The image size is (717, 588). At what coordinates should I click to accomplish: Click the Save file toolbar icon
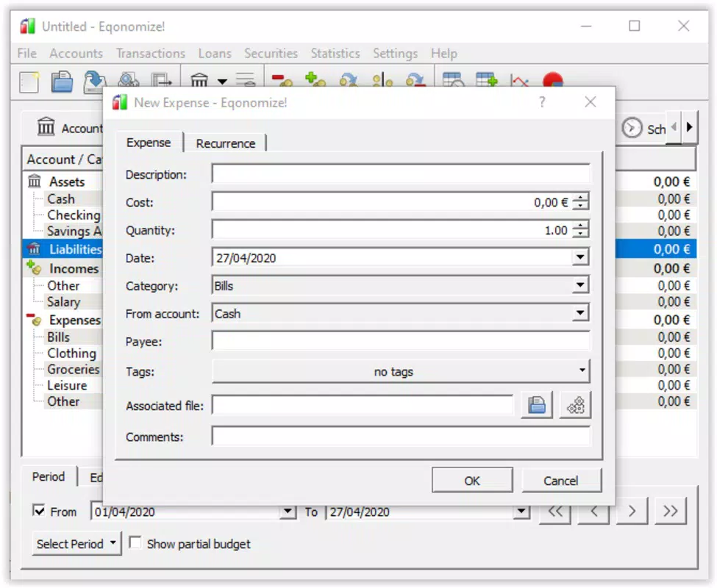tap(95, 82)
